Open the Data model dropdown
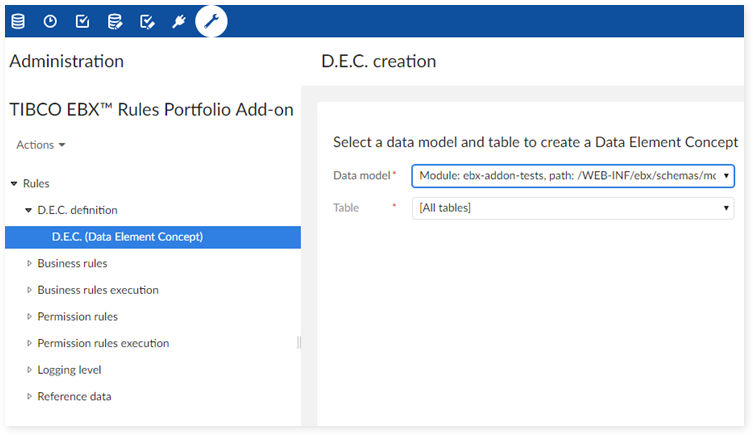Viewport: 753px width, 435px height. pos(573,176)
